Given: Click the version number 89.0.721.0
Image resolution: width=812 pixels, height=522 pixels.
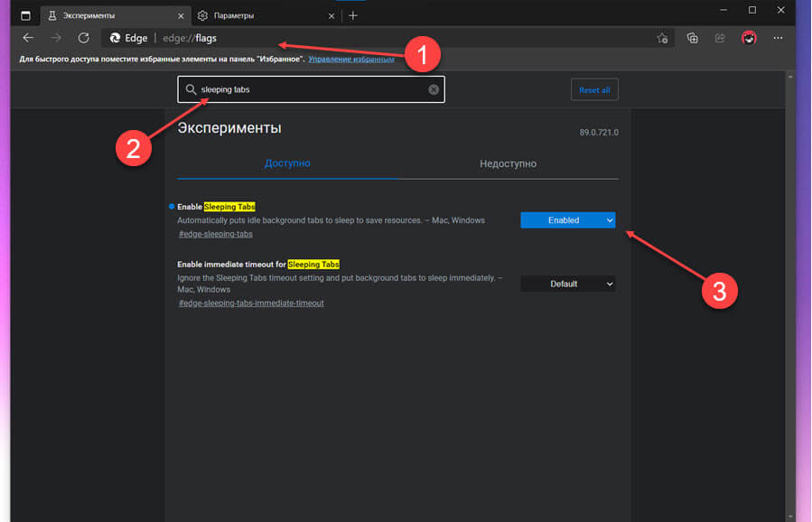Looking at the screenshot, I should pyautogui.click(x=599, y=133).
